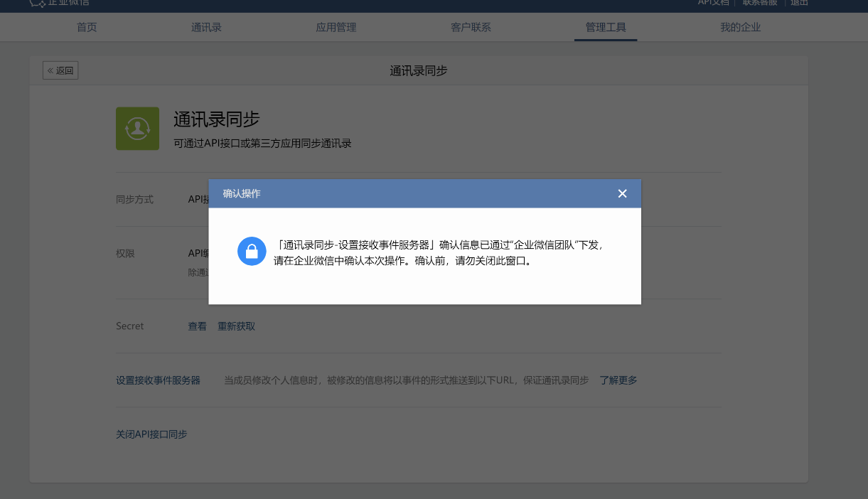This screenshot has width=868, height=499.
Task: Open the 应用管理 tab
Action: tap(336, 28)
